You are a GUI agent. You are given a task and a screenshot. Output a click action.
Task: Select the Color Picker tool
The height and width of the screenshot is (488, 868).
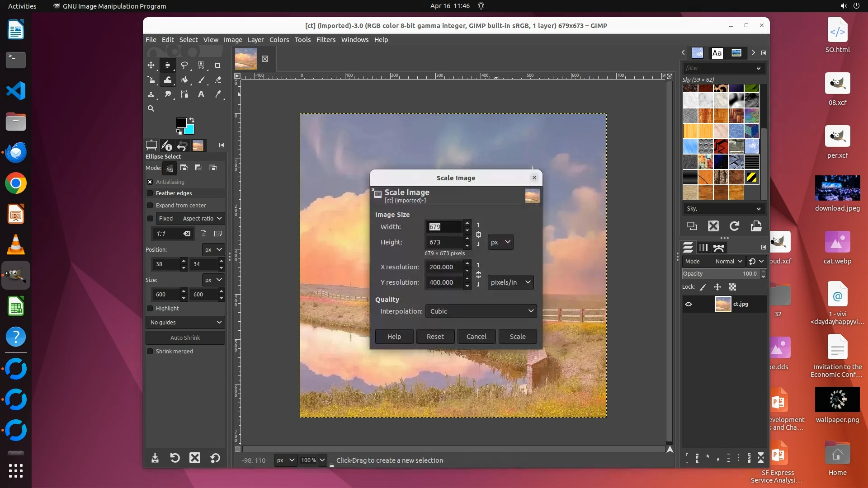pyautogui.click(x=218, y=94)
